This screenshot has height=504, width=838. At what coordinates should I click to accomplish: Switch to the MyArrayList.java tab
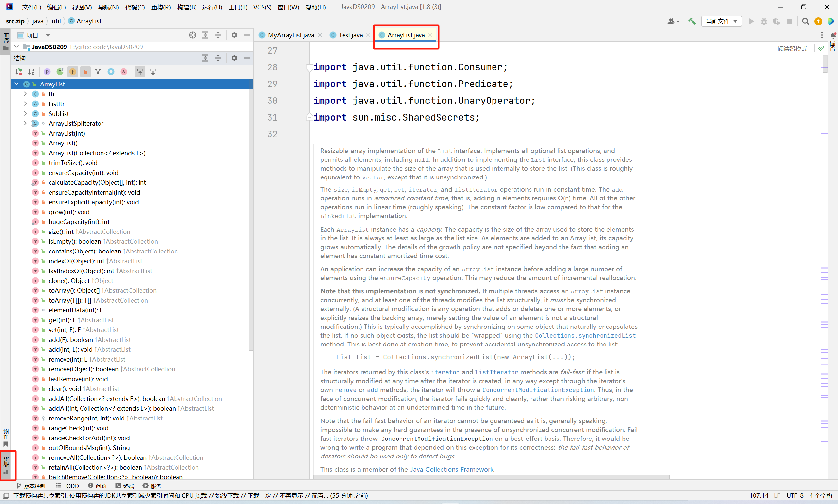(x=291, y=35)
